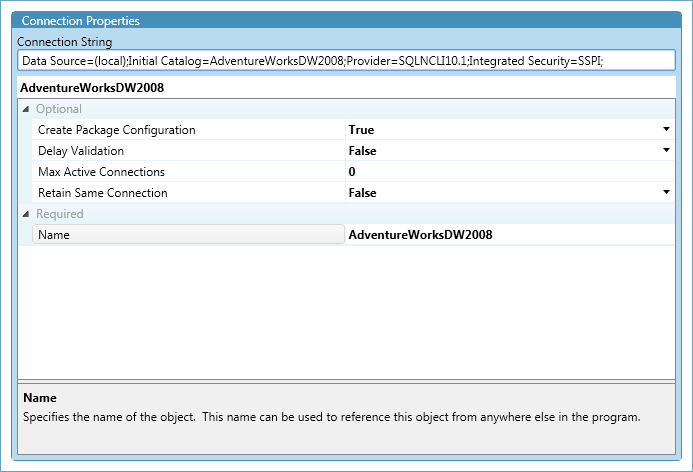Click the False value of Delay Validation

pyautogui.click(x=362, y=151)
